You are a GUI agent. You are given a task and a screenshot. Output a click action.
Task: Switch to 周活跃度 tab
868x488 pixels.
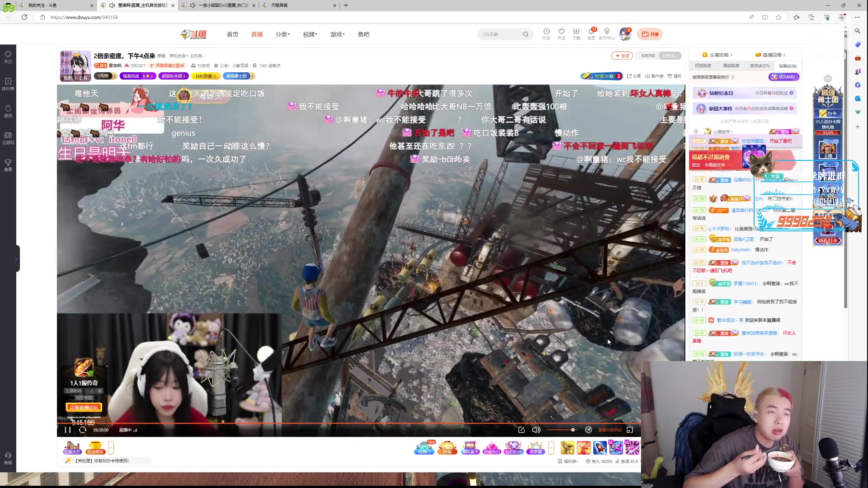731,66
